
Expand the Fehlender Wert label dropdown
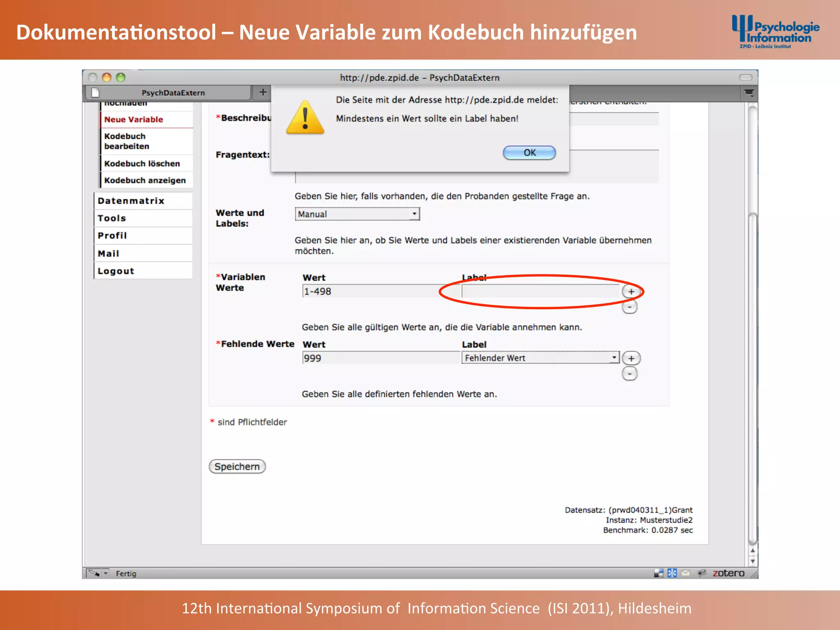coord(540,358)
